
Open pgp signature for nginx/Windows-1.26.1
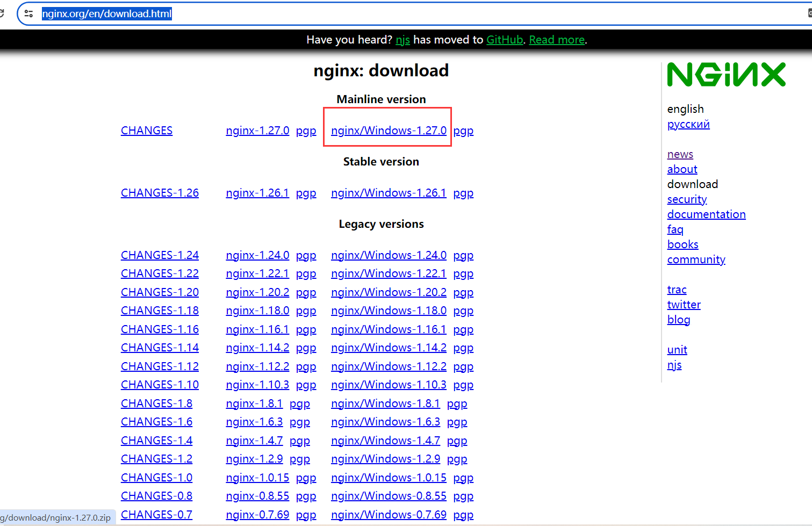463,193
